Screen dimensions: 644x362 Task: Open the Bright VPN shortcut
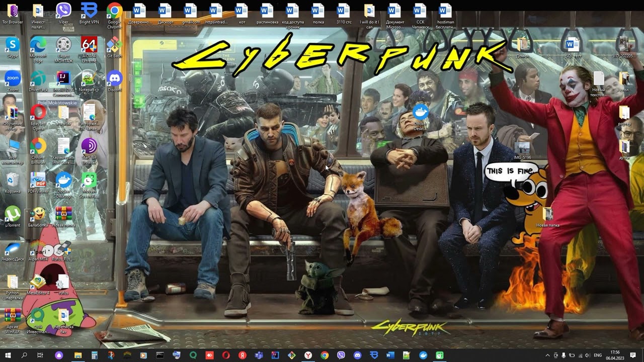pyautogui.click(x=89, y=14)
